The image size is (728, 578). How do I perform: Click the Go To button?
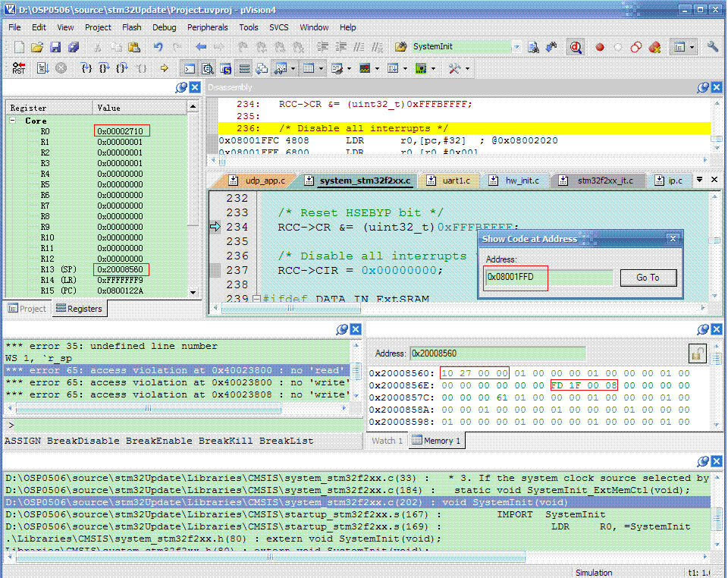(x=648, y=278)
